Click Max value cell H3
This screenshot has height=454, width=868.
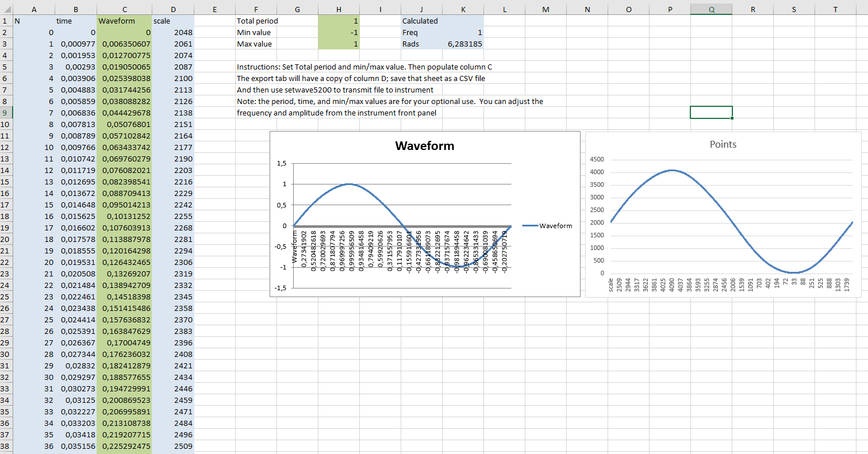(339, 44)
